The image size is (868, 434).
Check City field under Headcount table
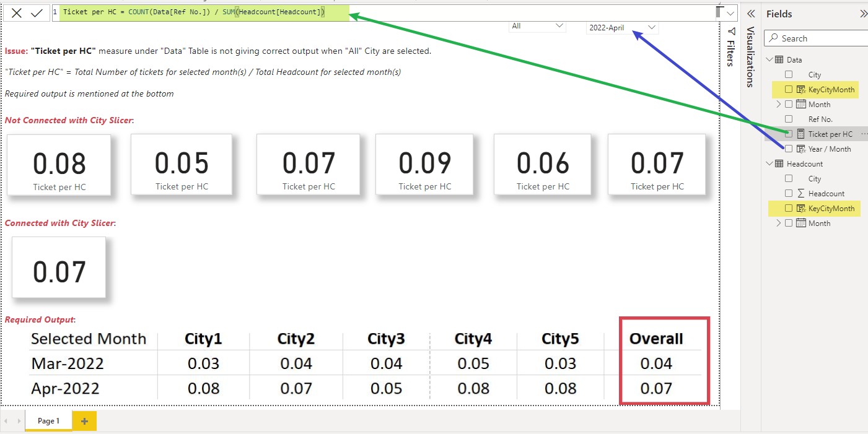click(789, 178)
